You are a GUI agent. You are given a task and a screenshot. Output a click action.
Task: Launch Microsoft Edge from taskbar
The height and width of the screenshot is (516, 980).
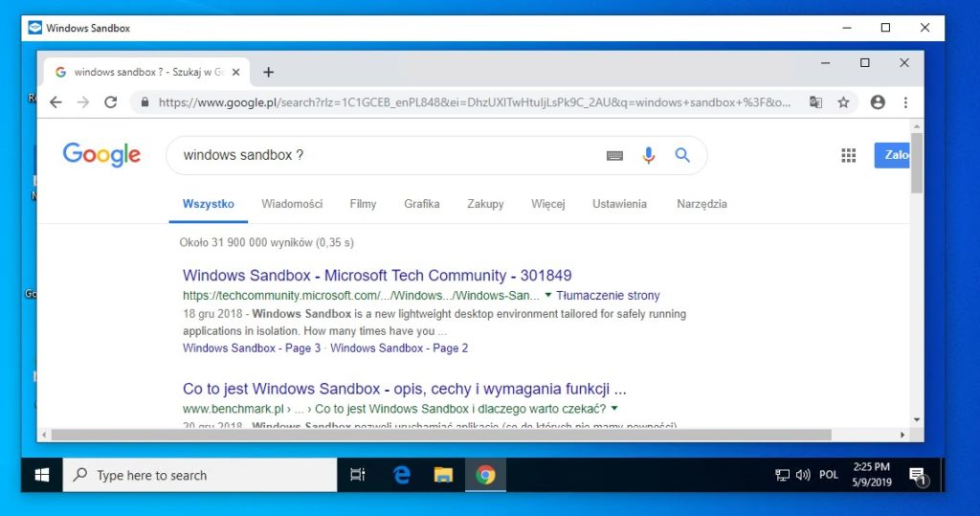pos(401,476)
